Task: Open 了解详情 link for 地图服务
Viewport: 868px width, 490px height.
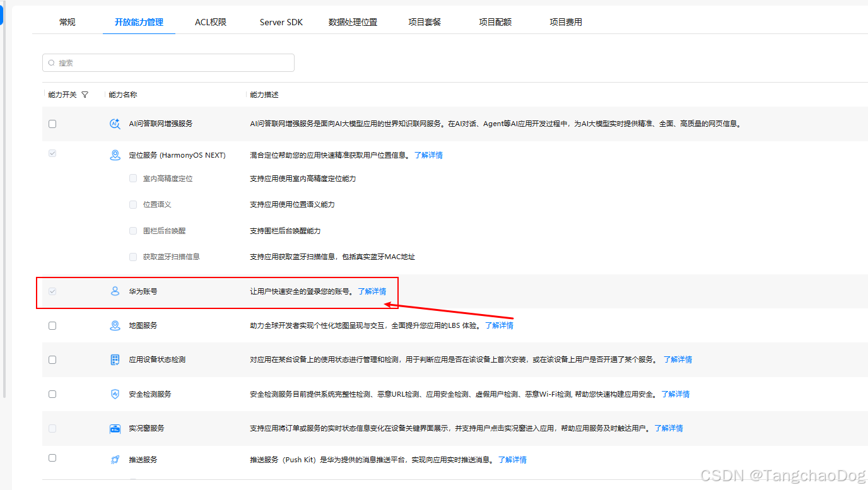Action: pyautogui.click(x=499, y=325)
